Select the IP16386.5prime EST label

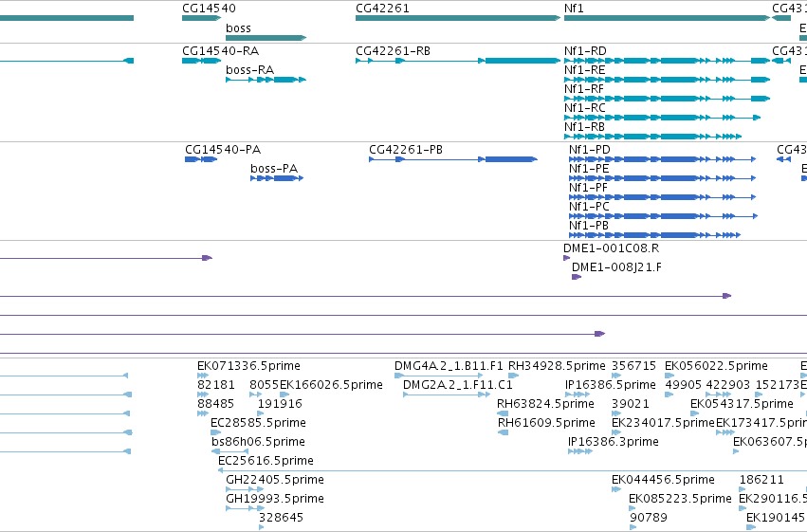click(x=611, y=385)
